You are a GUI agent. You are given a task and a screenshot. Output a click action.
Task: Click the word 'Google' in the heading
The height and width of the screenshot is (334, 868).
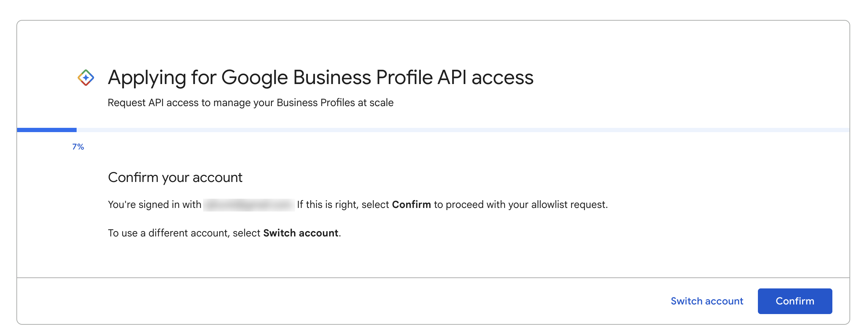click(x=254, y=77)
